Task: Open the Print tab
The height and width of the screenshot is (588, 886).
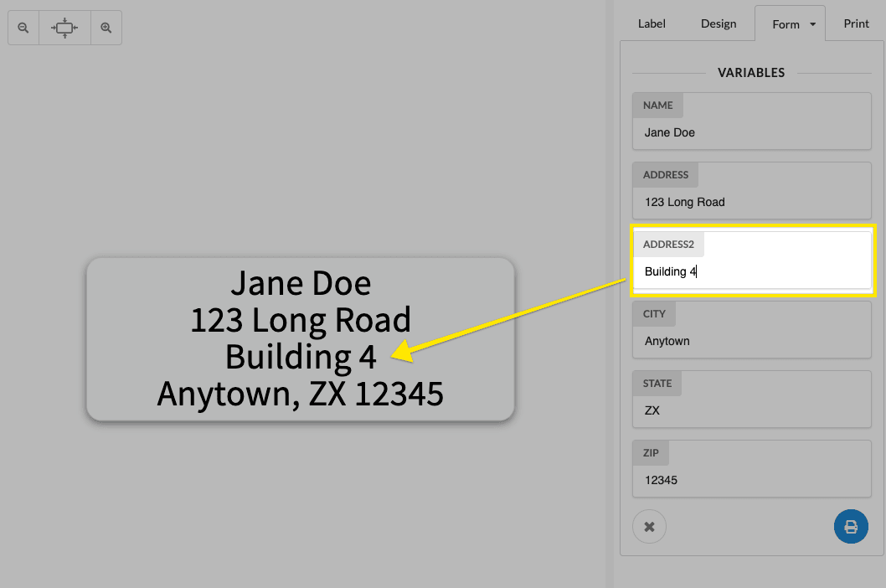Action: click(856, 23)
